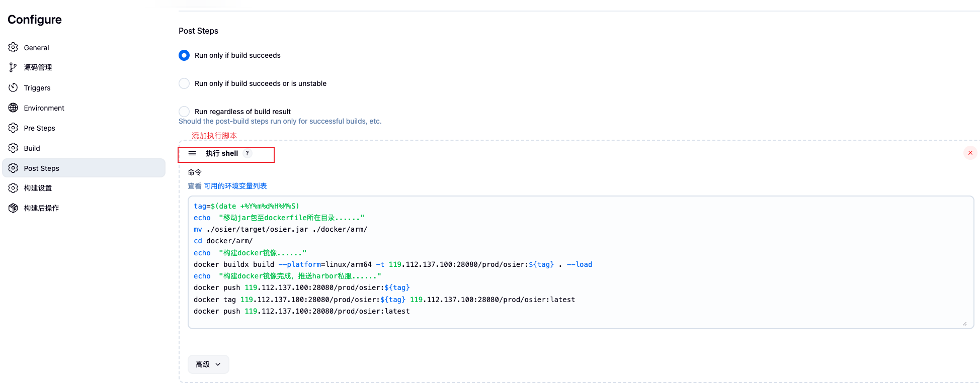Grab the resize handle of command textarea
This screenshot has width=980, height=391.
point(964,324)
